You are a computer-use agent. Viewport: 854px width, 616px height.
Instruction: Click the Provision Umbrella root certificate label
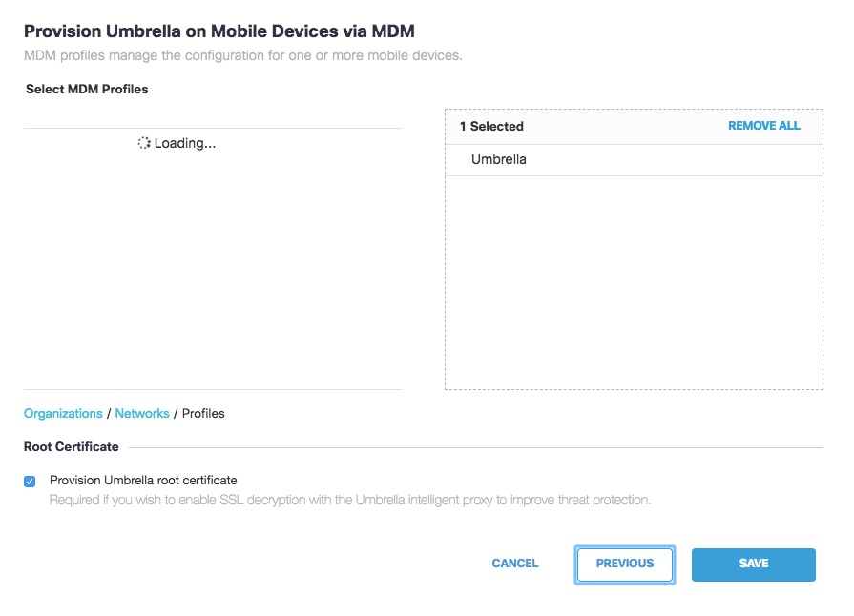143,480
